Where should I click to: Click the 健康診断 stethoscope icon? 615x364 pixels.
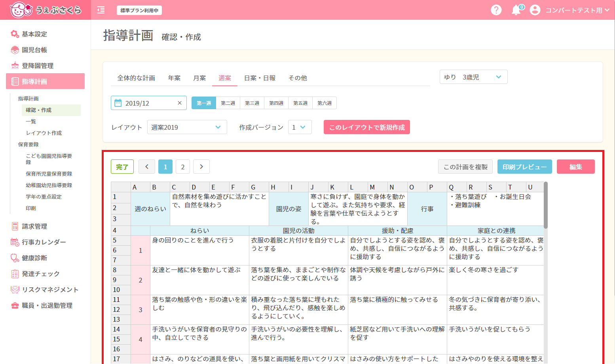15,258
